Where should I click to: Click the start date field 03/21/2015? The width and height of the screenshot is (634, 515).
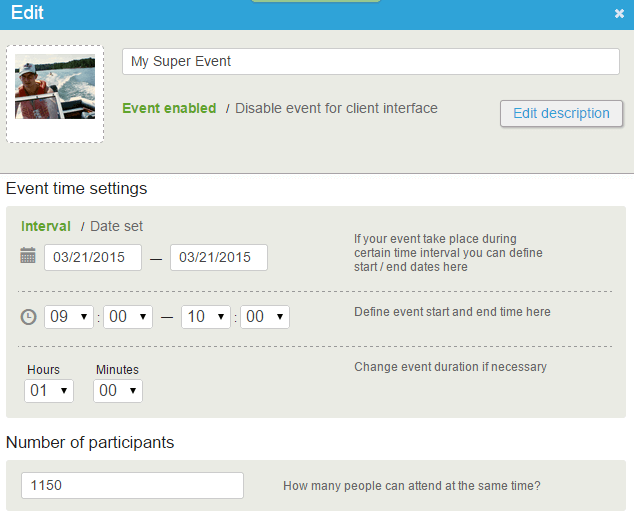[93, 258]
